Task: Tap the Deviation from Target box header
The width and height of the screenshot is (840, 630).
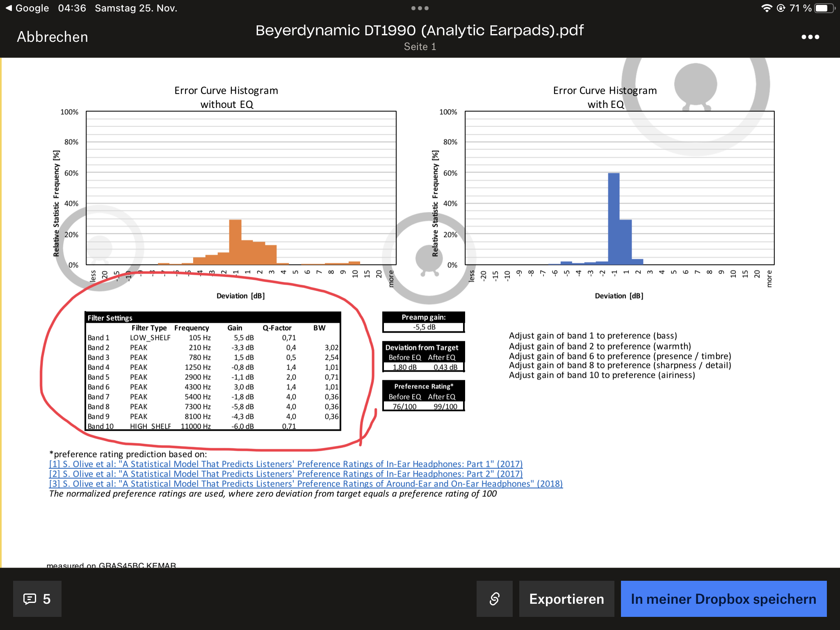Action: click(422, 347)
